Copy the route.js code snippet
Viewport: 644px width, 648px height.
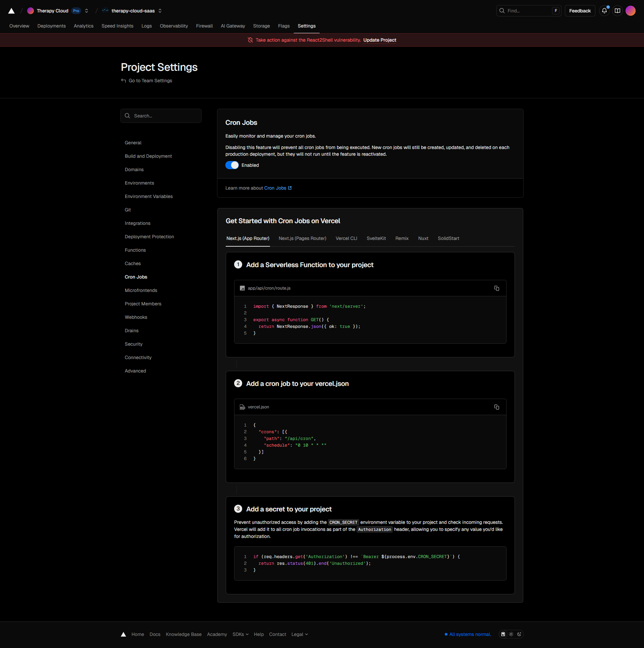[x=496, y=288]
